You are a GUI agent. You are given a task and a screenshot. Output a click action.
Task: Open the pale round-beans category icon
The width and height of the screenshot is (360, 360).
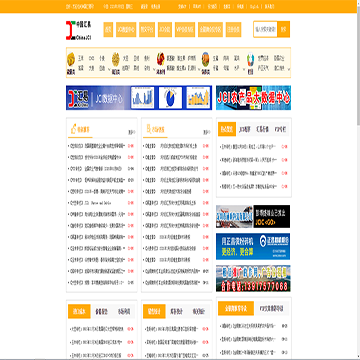click(116, 60)
